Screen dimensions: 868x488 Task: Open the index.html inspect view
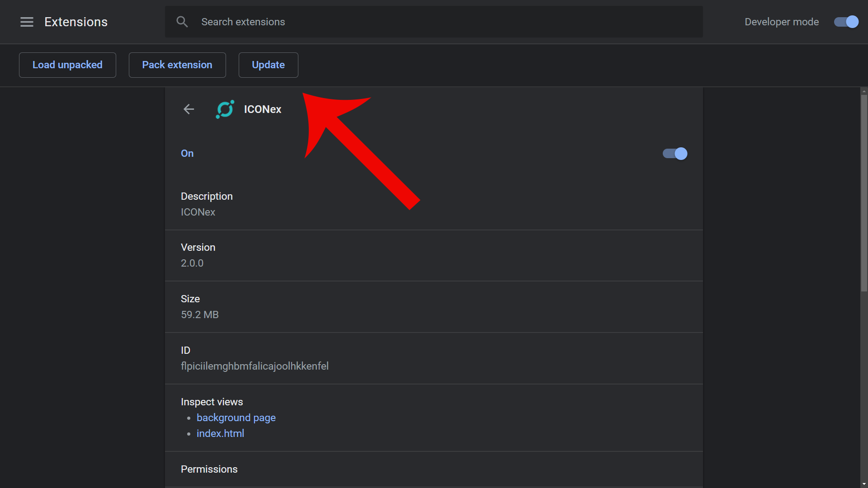tap(220, 433)
